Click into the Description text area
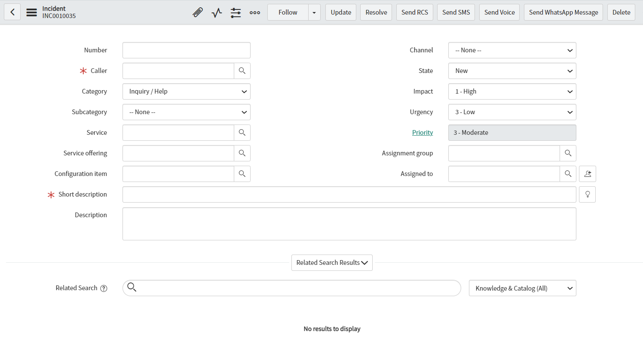The image size is (643, 364). 349,224
